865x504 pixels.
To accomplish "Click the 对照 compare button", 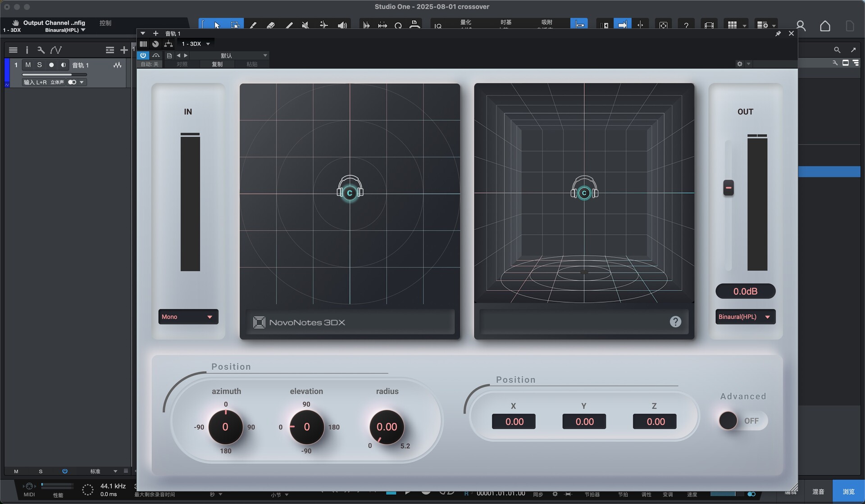I will (182, 64).
